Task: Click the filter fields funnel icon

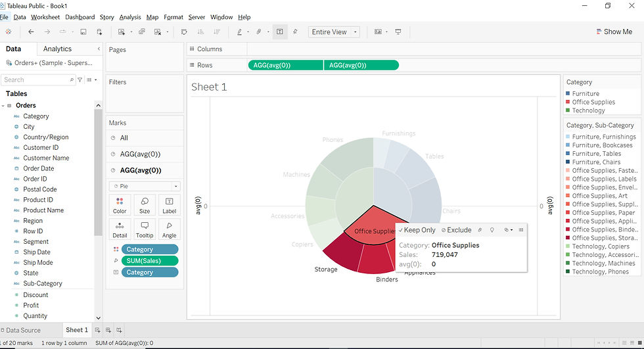Action: click(80, 80)
